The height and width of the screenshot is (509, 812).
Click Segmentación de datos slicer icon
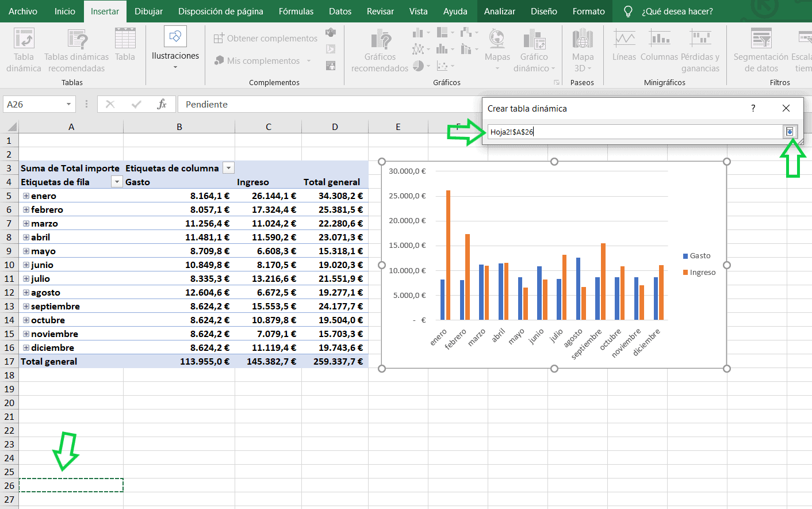tap(761, 39)
